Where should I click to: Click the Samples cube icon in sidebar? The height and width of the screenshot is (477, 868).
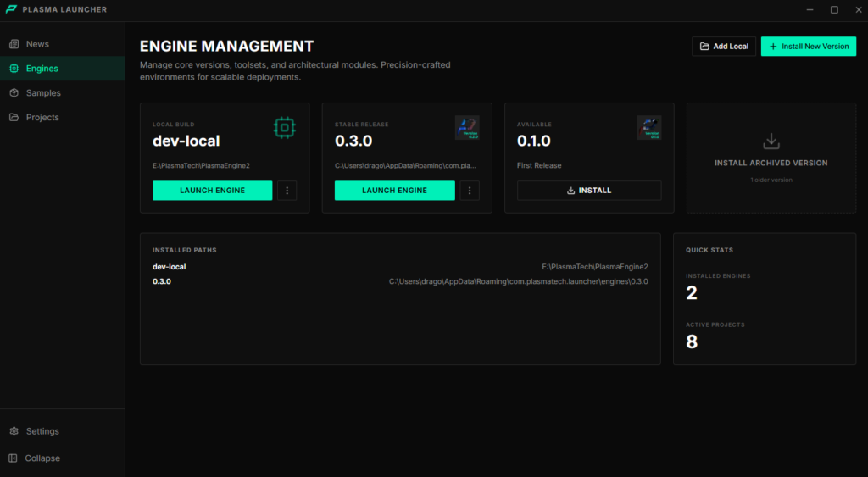pyautogui.click(x=14, y=93)
